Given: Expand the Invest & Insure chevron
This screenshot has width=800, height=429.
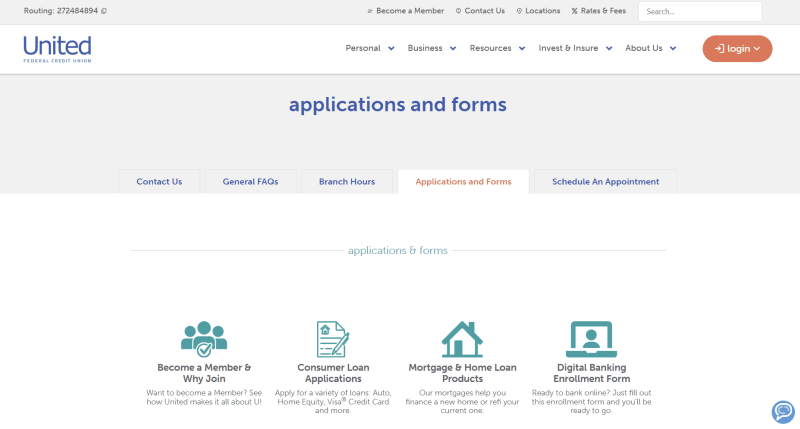Looking at the screenshot, I should pos(609,48).
